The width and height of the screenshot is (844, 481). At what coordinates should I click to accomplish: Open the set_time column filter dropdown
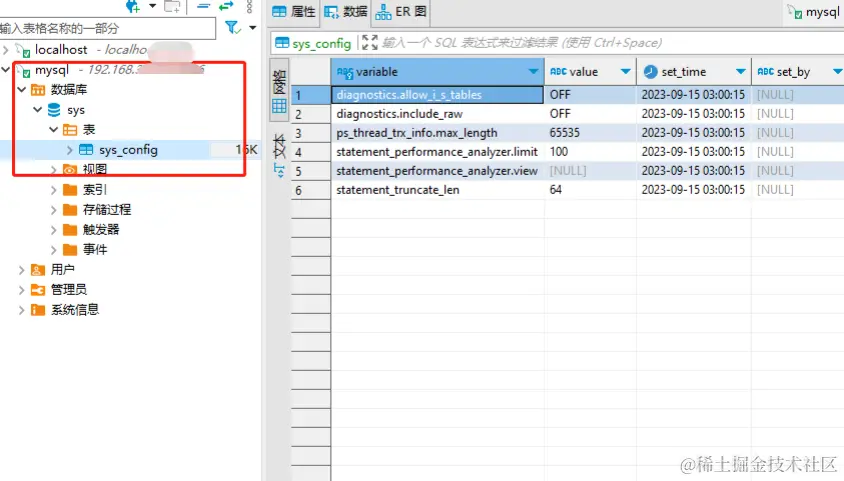(741, 72)
